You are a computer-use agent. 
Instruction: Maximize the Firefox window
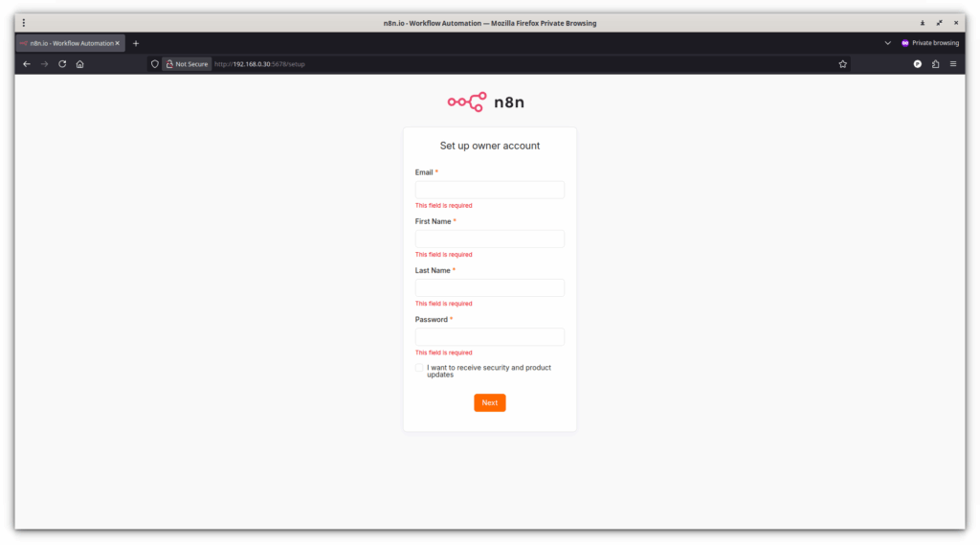[x=939, y=23]
